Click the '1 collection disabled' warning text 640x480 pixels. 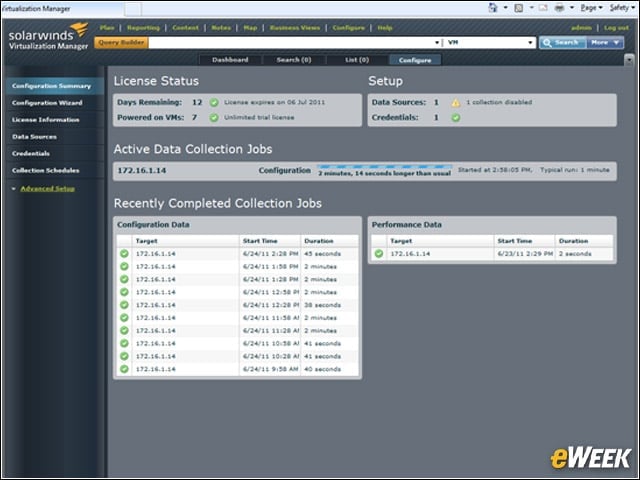click(x=499, y=102)
